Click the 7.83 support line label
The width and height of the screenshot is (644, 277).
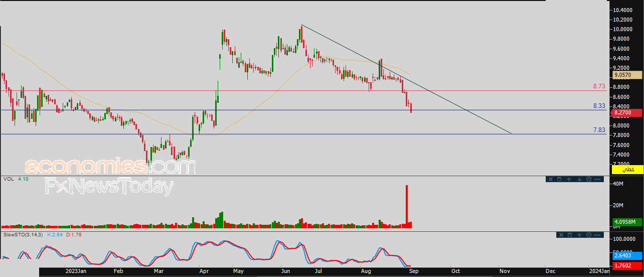[599, 130]
